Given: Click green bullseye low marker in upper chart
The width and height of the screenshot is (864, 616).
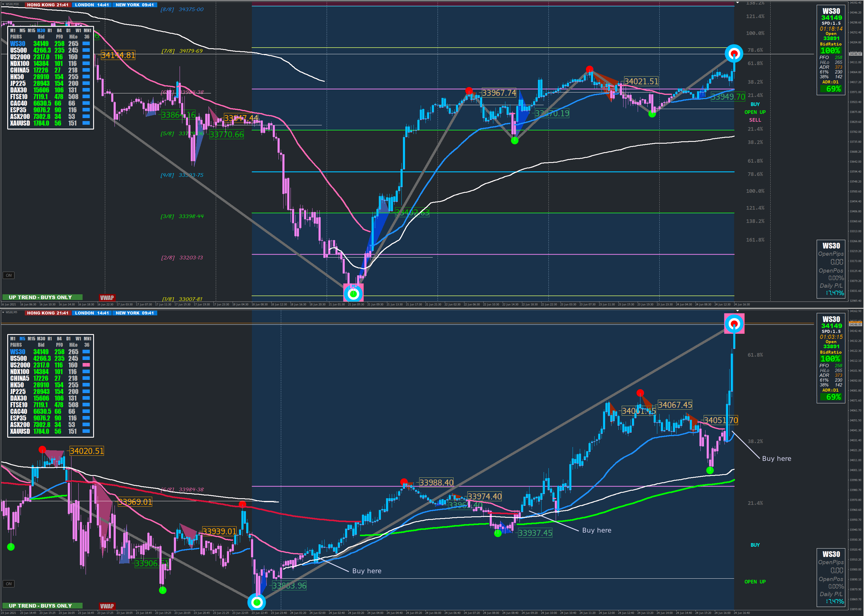Looking at the screenshot, I should 353,294.
